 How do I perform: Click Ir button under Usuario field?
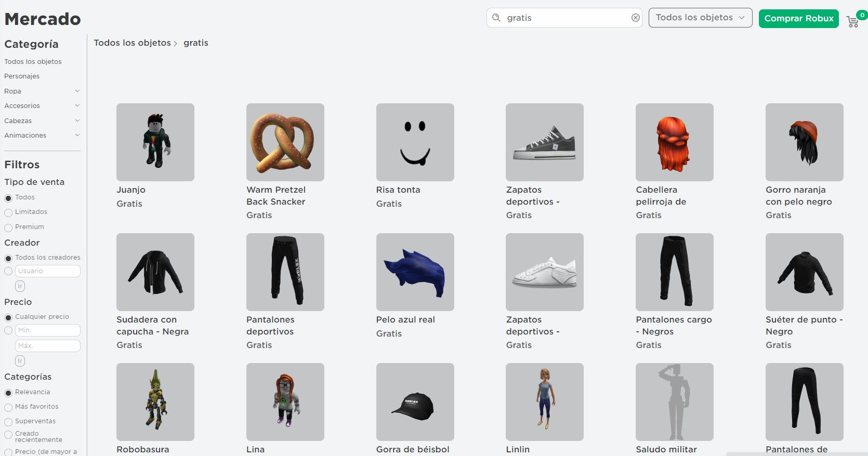[x=20, y=286]
